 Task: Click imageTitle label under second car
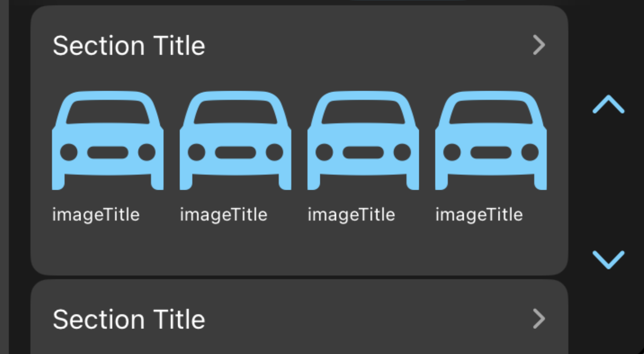point(223,215)
